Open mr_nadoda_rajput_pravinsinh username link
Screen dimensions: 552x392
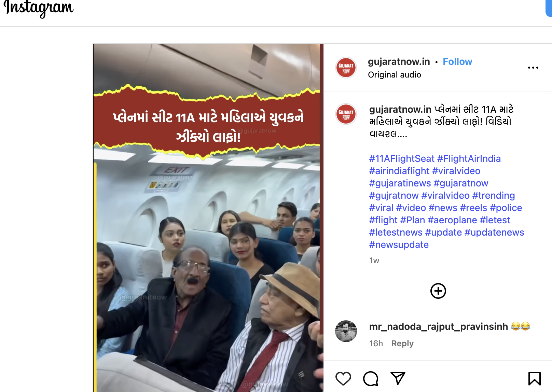(439, 327)
